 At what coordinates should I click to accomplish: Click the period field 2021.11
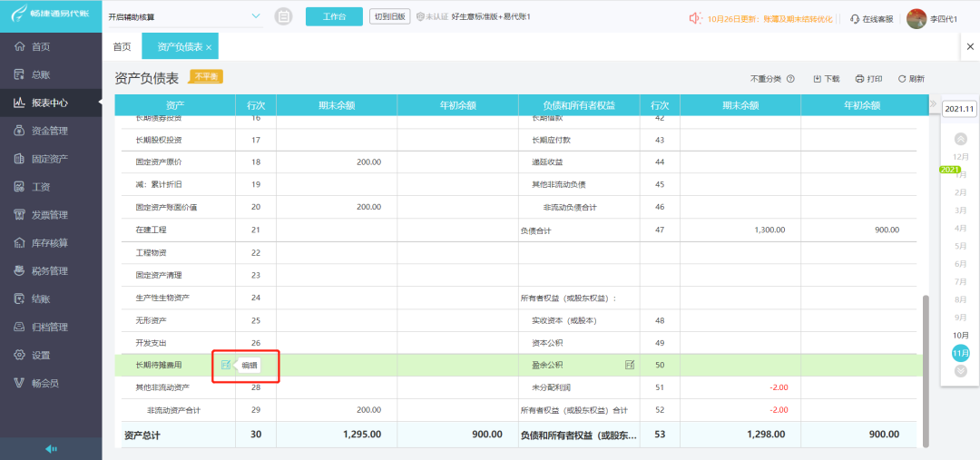pyautogui.click(x=959, y=109)
